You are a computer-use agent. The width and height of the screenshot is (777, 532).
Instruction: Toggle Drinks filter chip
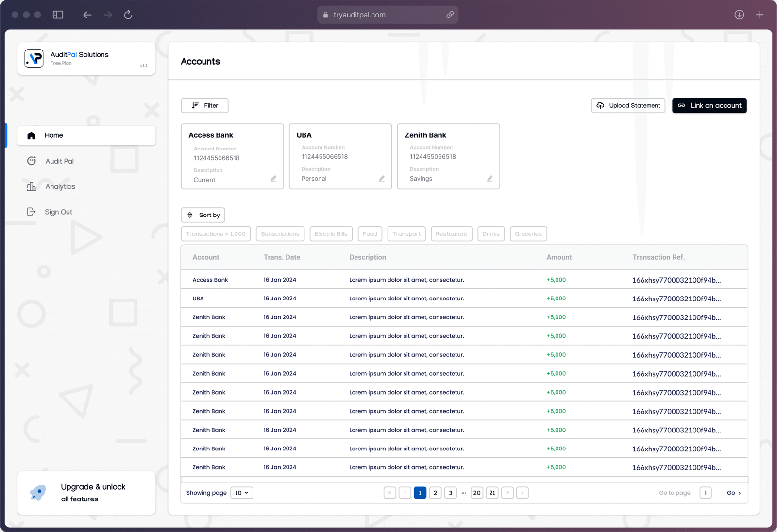[491, 234]
